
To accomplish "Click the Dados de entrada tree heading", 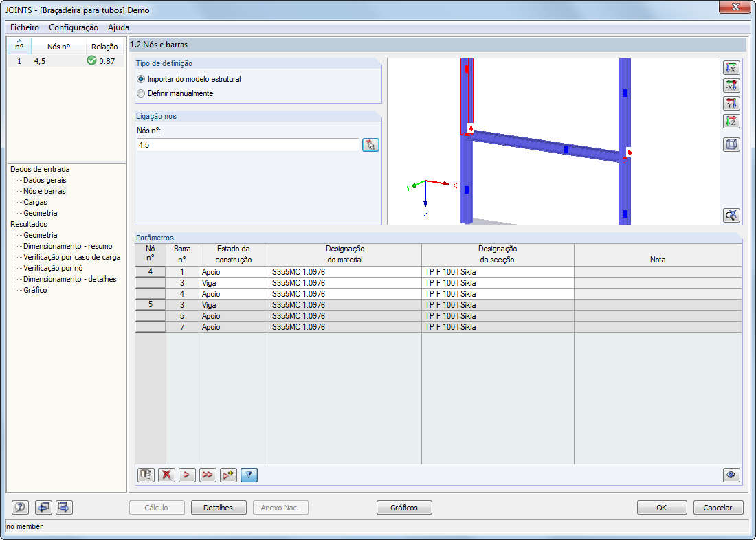I will 40,169.
